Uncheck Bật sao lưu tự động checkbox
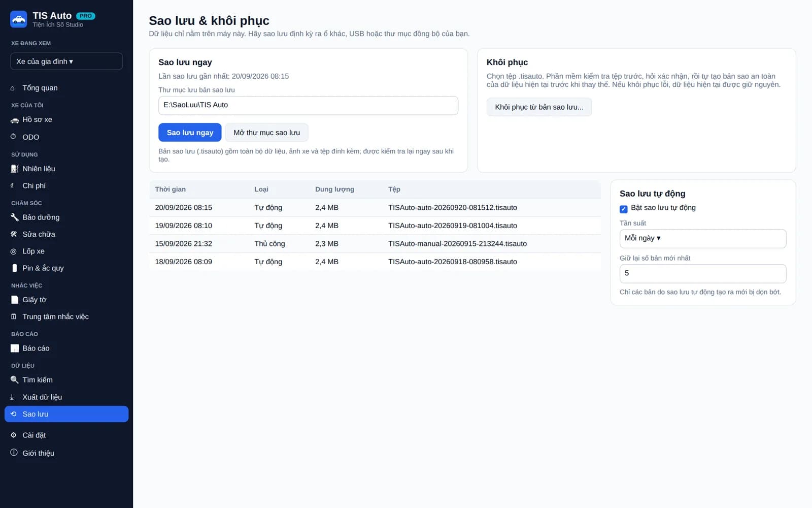The width and height of the screenshot is (812, 508). (x=624, y=209)
